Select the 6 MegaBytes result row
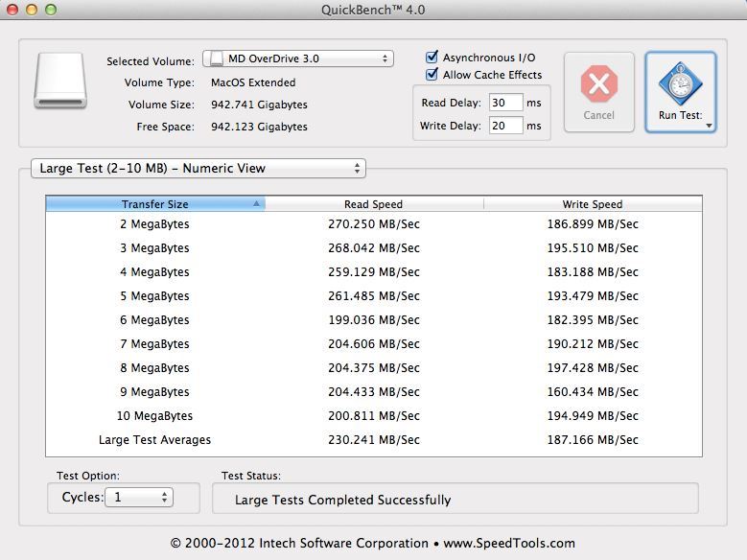This screenshot has width=747, height=560. (373, 320)
